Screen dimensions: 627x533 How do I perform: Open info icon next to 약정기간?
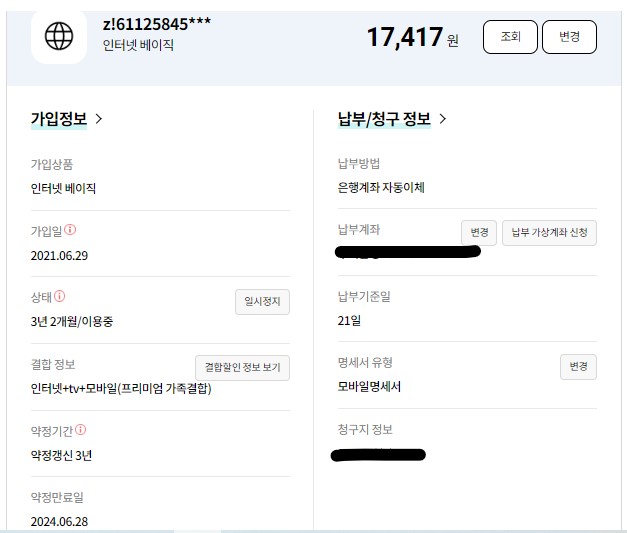[x=80, y=429]
